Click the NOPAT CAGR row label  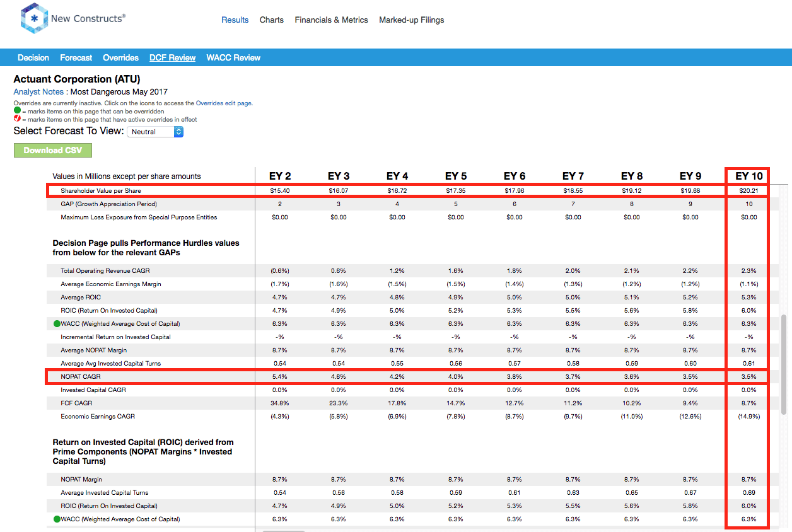[81, 377]
